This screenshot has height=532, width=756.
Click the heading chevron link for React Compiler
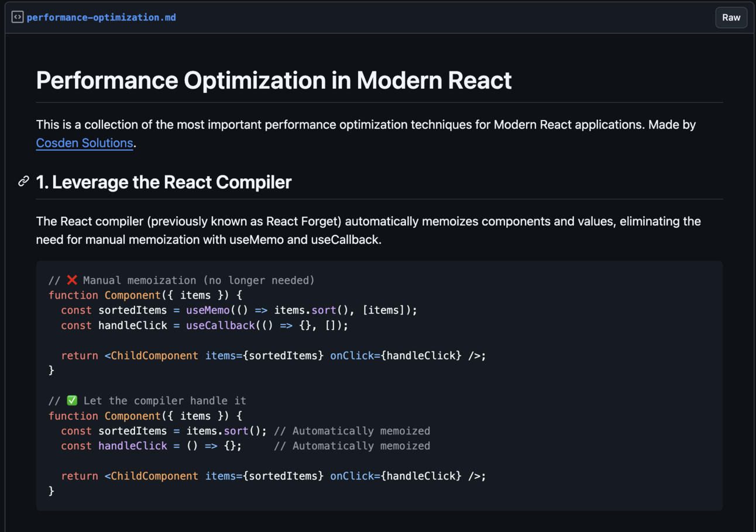pyautogui.click(x=23, y=181)
